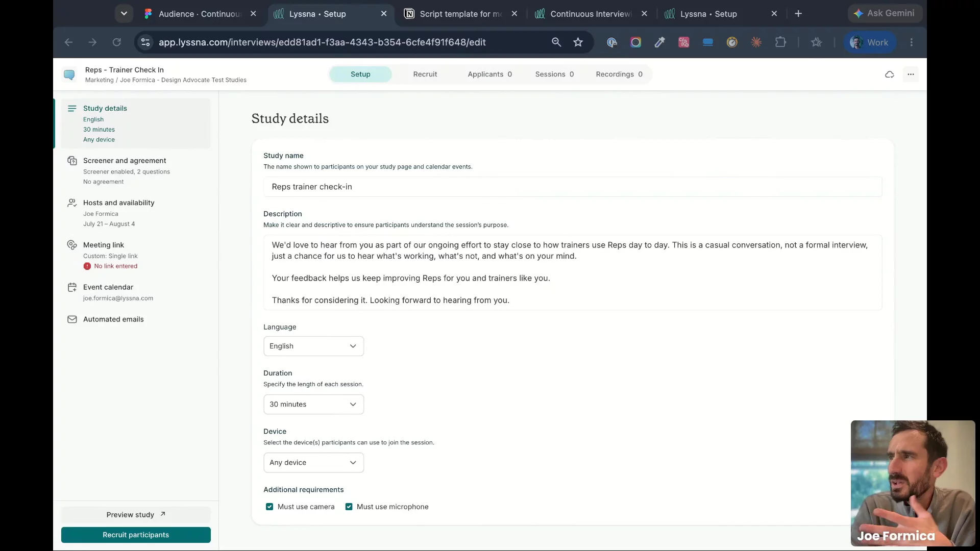Screen dimensions: 980x551
Task: Click Recruit participants button
Action: [x=136, y=535]
